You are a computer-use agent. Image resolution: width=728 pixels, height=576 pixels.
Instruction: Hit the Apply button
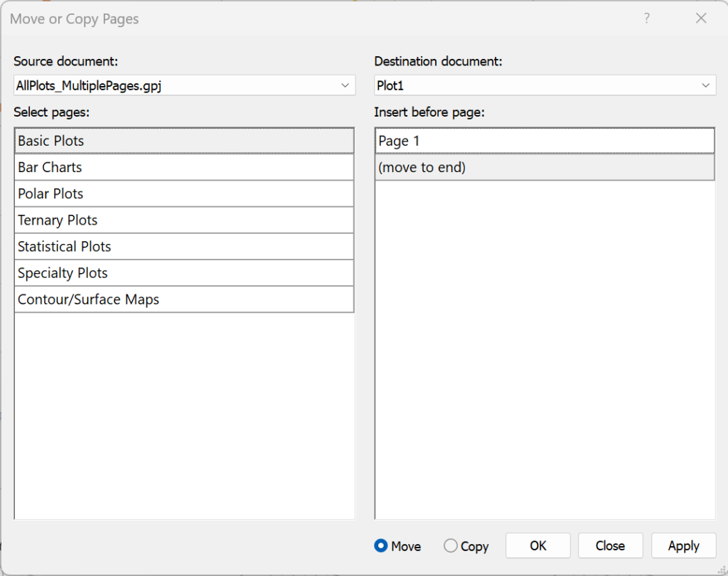683,546
